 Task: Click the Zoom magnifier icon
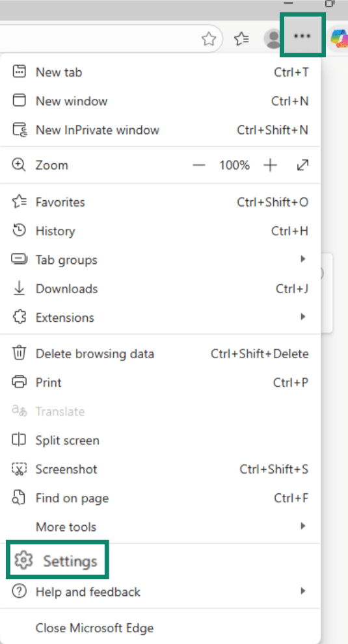pyautogui.click(x=19, y=165)
